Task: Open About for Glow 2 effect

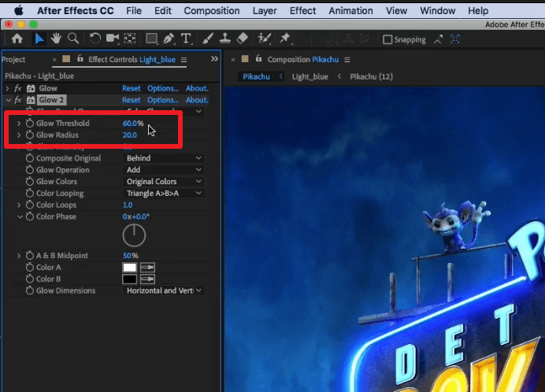Action: (x=197, y=100)
